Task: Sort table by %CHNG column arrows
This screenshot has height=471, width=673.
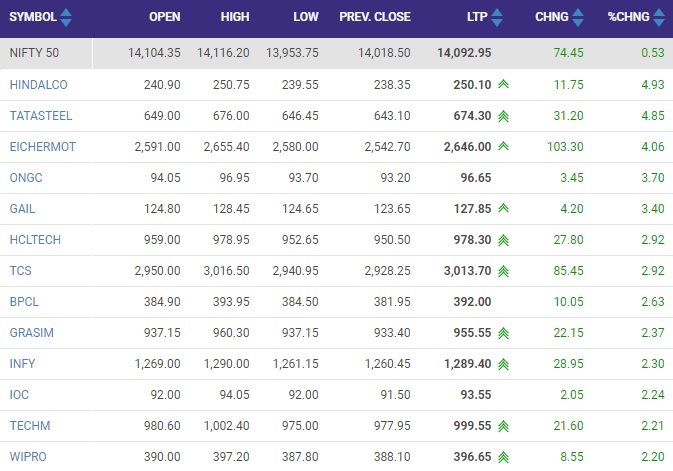Action: click(659, 17)
